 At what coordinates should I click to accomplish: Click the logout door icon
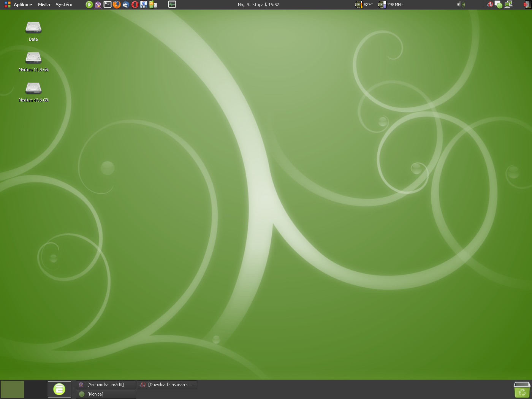(527, 5)
